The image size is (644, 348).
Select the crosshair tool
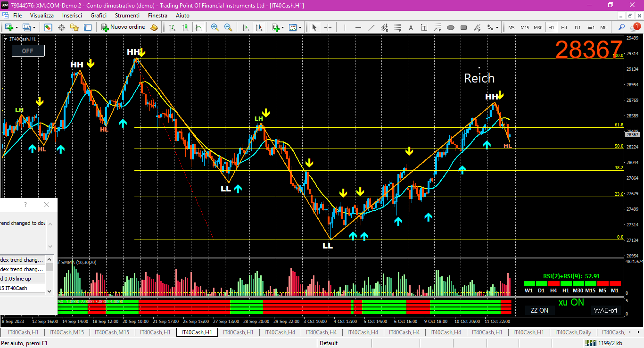328,27
